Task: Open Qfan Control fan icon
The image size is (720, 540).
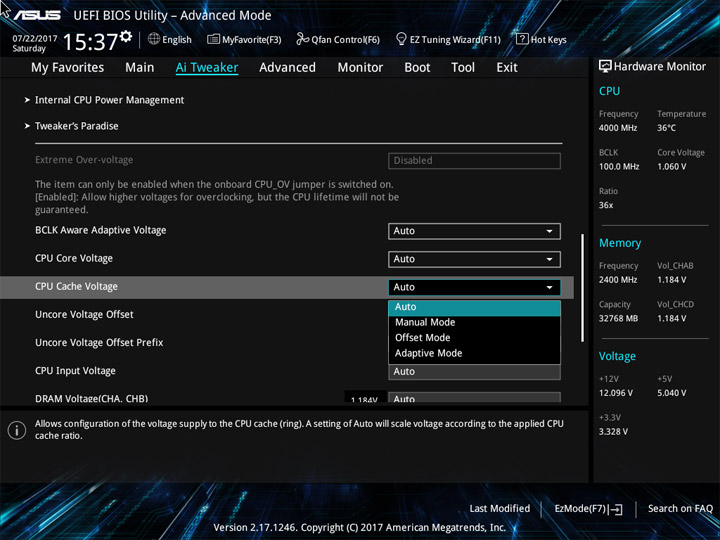Action: (x=302, y=39)
